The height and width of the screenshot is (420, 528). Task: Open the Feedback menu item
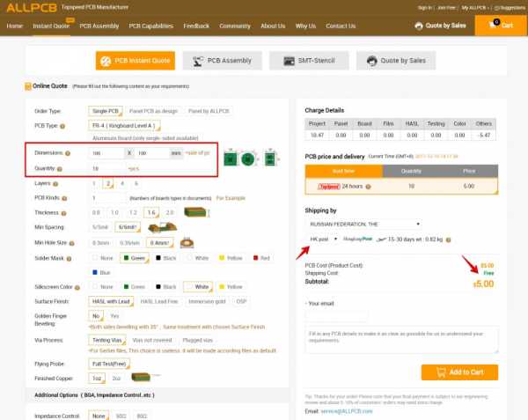coord(196,26)
